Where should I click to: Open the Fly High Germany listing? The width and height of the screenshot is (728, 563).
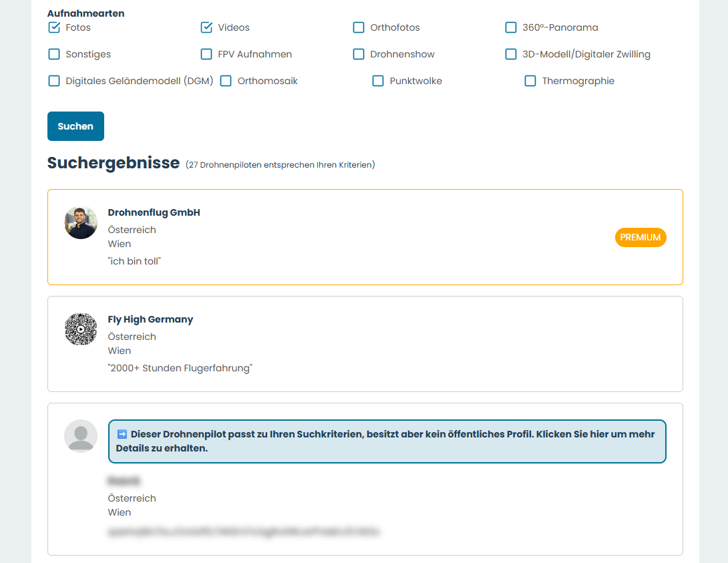pyautogui.click(x=150, y=319)
